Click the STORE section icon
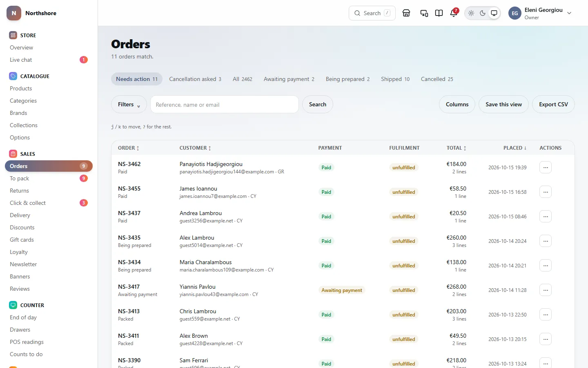The width and height of the screenshot is (588, 368). point(13,35)
